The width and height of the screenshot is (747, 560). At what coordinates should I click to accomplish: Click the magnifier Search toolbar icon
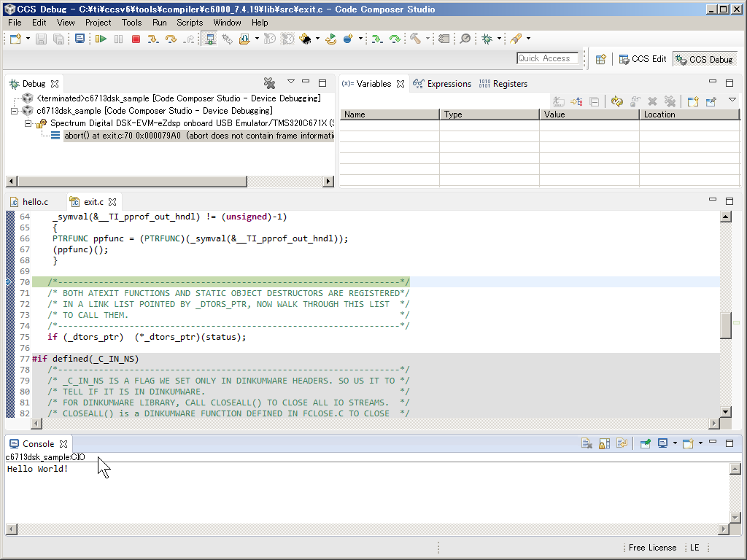pyautogui.click(x=465, y=39)
